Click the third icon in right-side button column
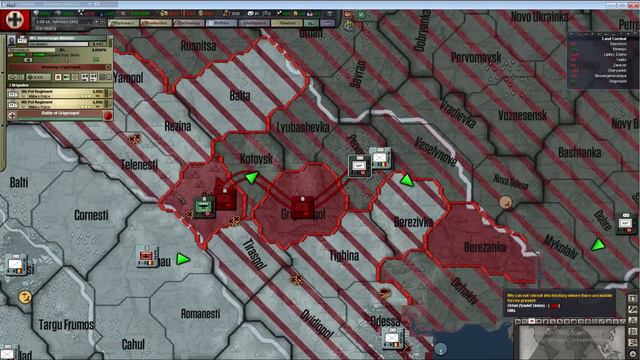 pyautogui.click(x=632, y=320)
